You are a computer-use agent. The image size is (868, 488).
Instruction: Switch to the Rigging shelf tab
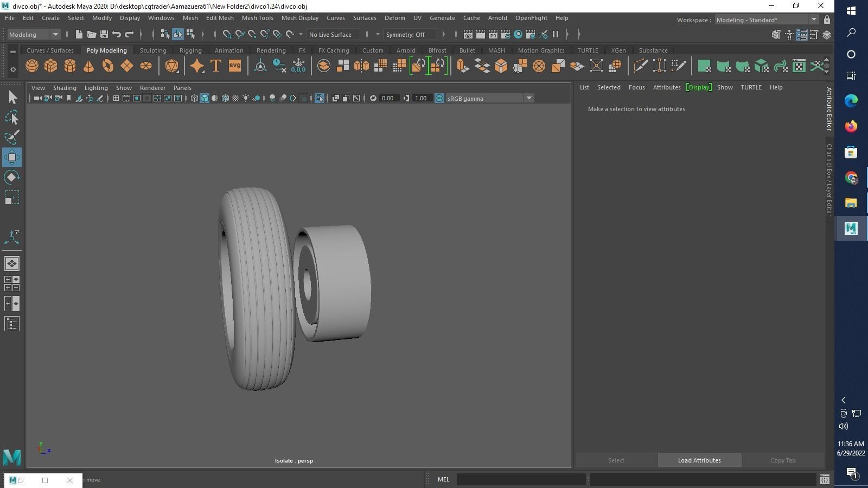coord(190,50)
